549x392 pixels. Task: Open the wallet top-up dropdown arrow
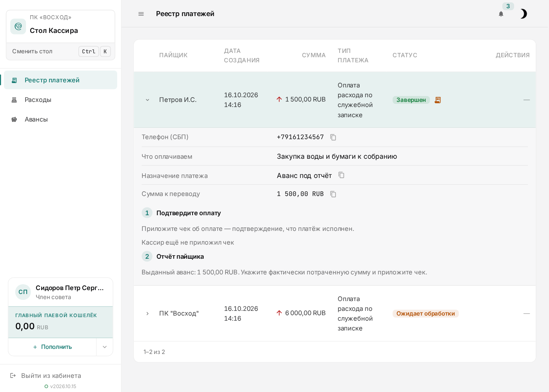pos(105,347)
